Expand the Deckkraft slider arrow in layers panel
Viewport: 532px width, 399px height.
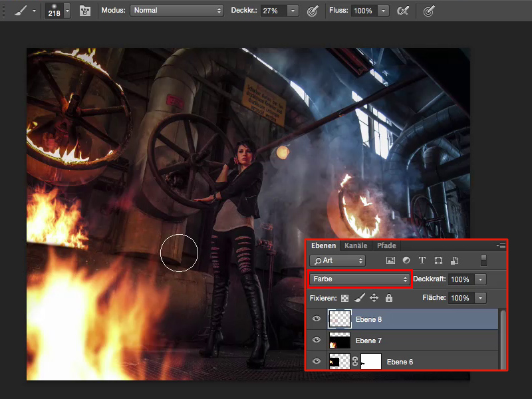coord(481,279)
